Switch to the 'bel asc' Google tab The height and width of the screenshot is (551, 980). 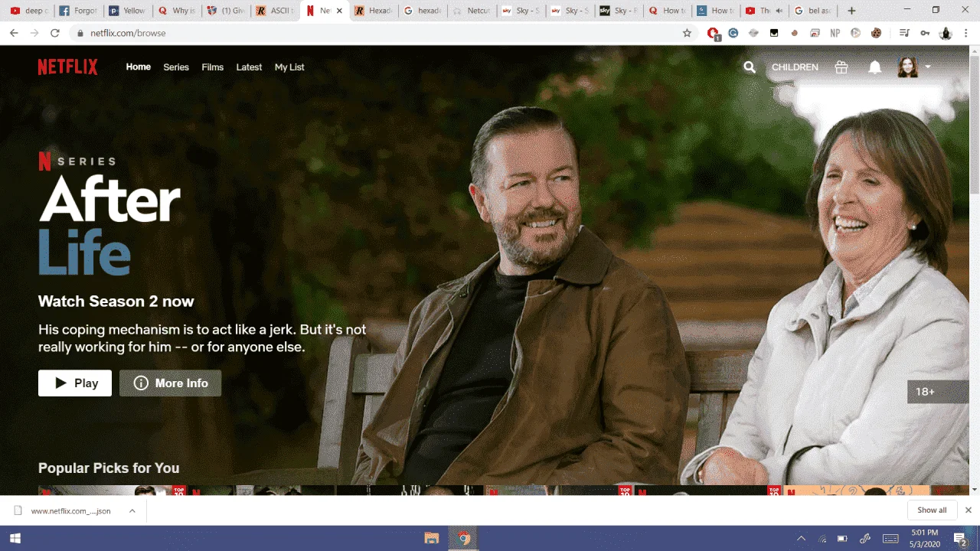coord(814,11)
